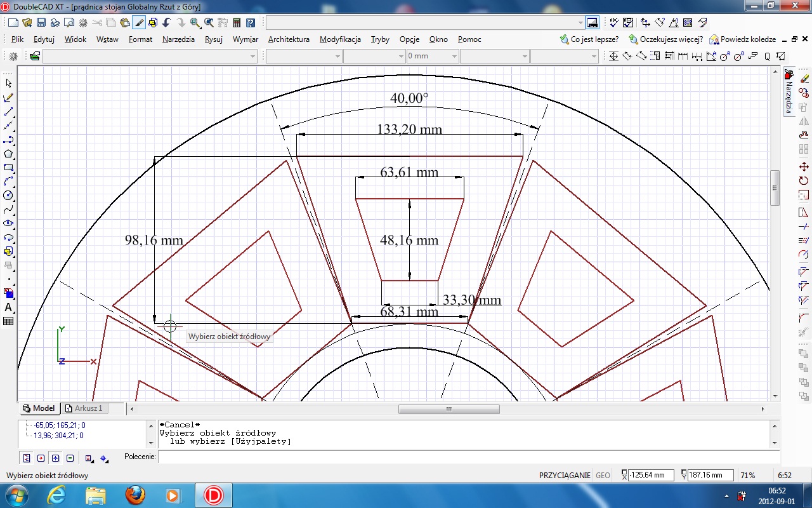Image resolution: width=812 pixels, height=508 pixels.
Task: Open the Rysuj menu
Action: click(x=213, y=39)
